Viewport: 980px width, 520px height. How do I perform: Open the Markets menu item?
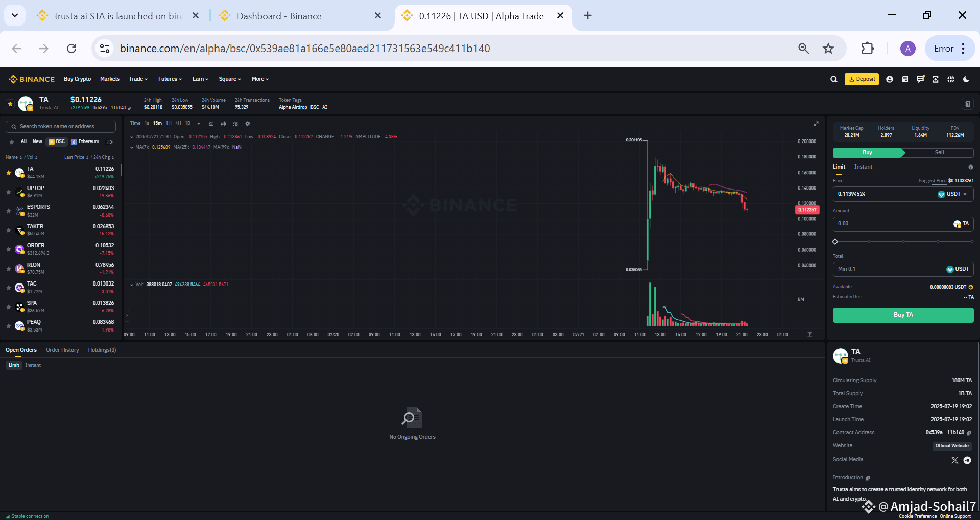(110, 79)
